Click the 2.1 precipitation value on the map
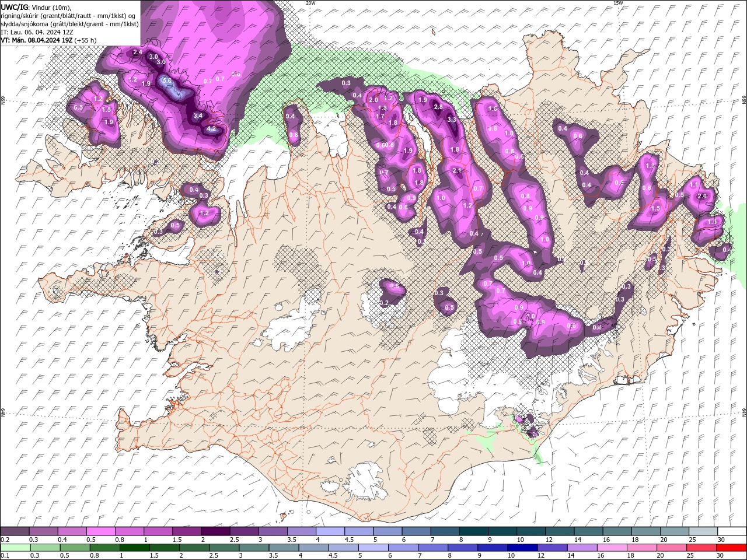 click(458, 170)
